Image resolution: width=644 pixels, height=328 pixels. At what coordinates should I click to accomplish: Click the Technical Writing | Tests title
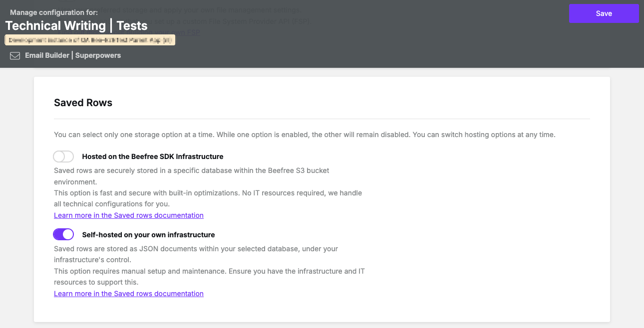(x=76, y=25)
